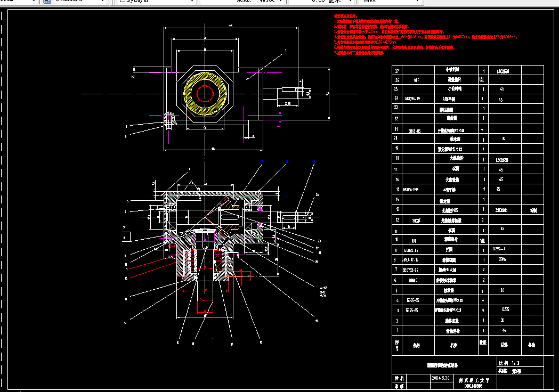Click balloon number 1 in the top view

[286, 50]
